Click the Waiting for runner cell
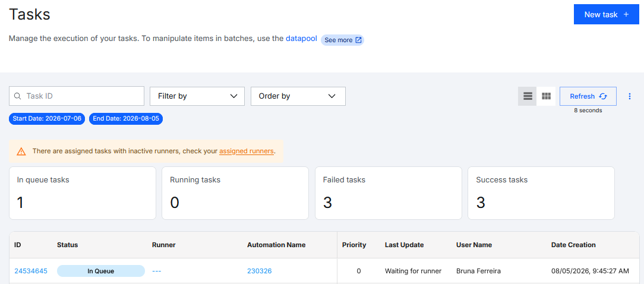This screenshot has width=644, height=284. pos(413,271)
